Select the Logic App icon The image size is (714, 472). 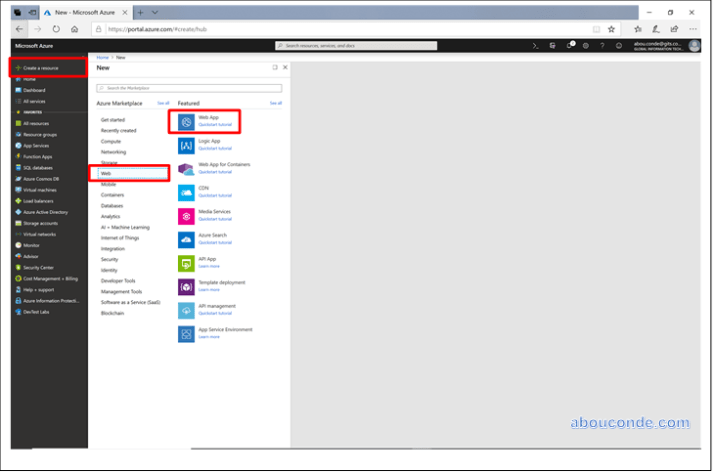[186, 145]
